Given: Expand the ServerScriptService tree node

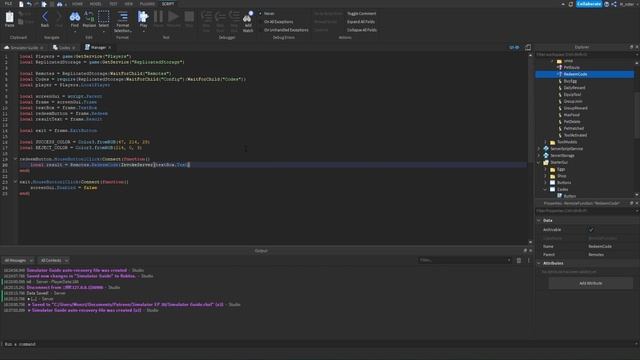Looking at the screenshot, I should point(539,149).
